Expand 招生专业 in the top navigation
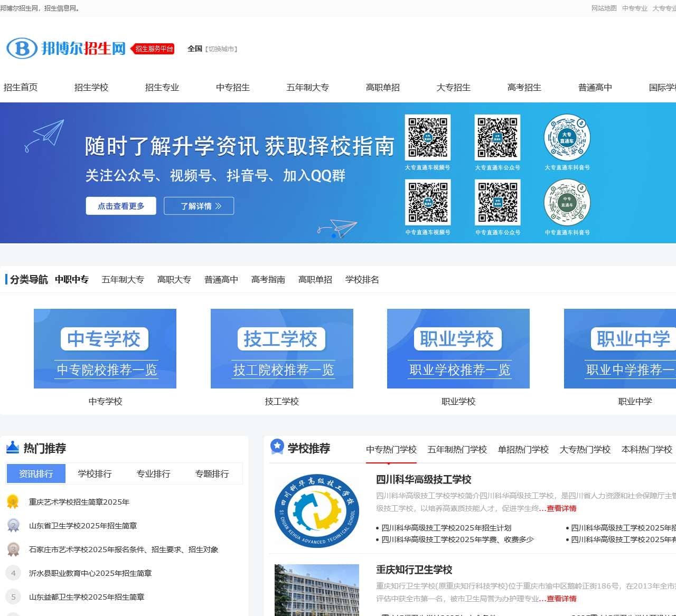 tap(162, 87)
